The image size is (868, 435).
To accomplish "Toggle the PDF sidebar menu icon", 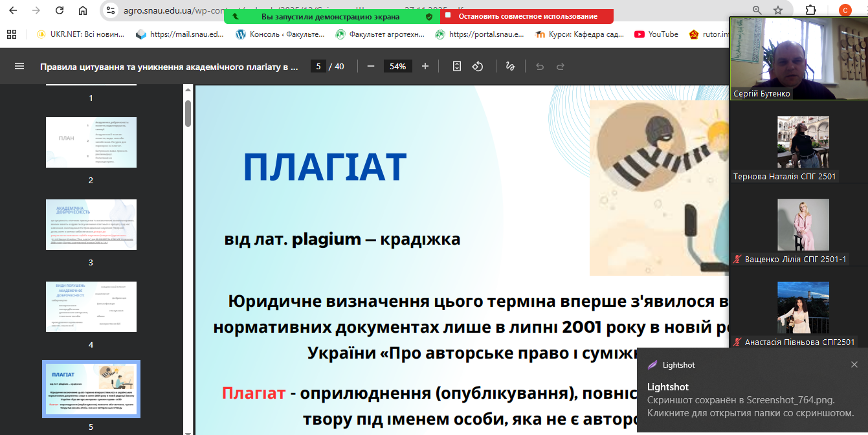I will tap(19, 66).
